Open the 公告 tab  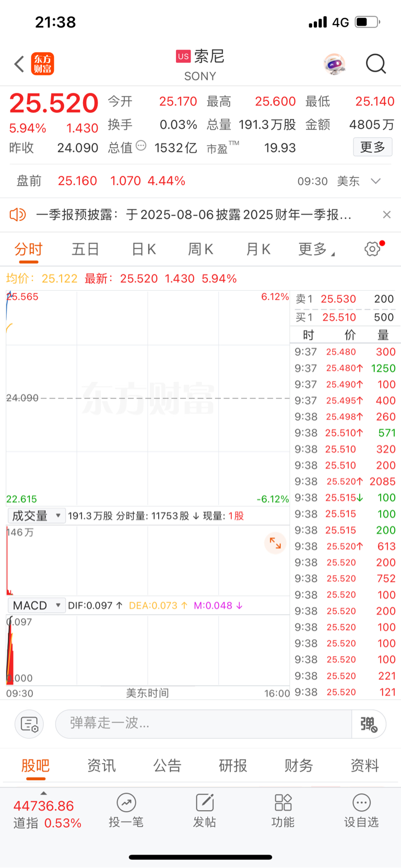point(167,766)
